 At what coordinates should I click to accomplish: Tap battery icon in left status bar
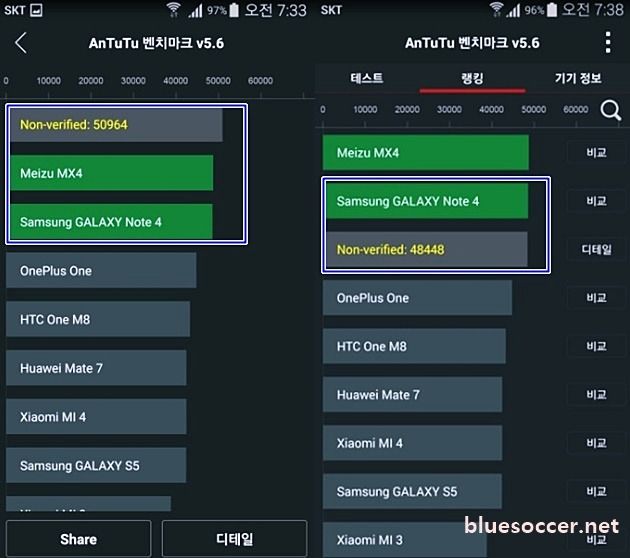(x=234, y=10)
